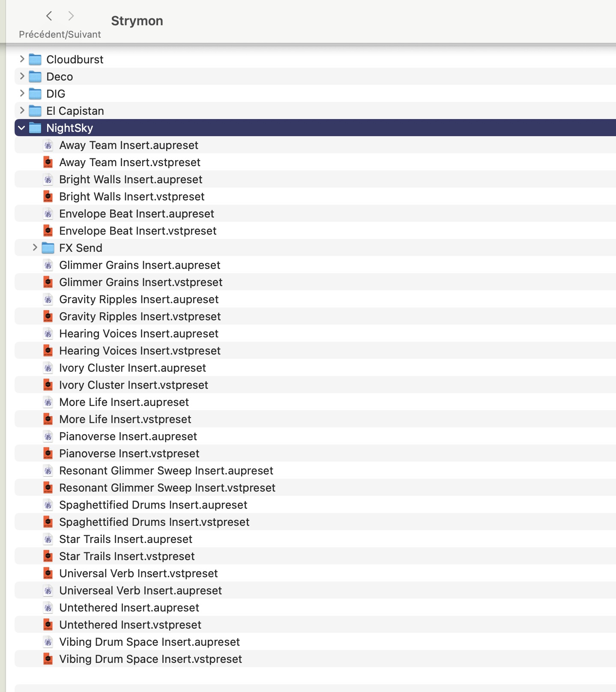Click the Envelope Beat Insert.aupreset file icon
The height and width of the screenshot is (692, 616).
coord(48,214)
